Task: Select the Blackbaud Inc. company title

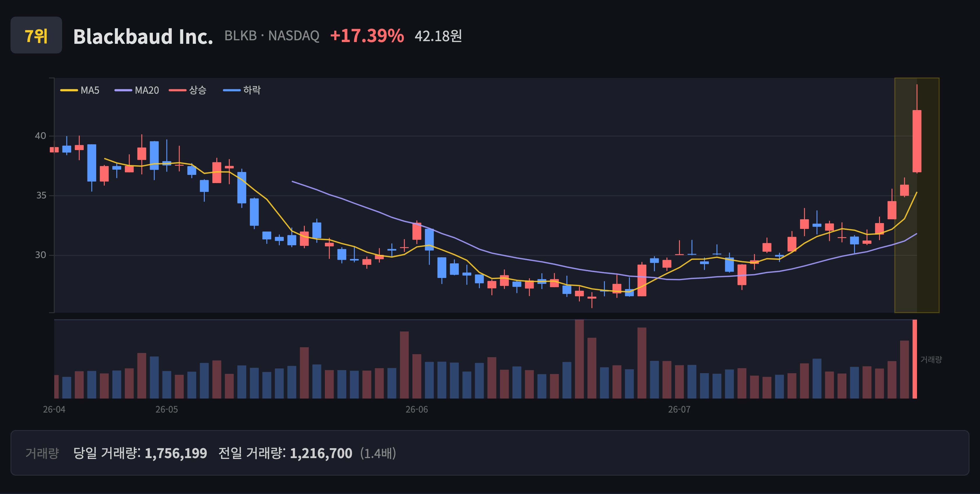Action: [x=143, y=36]
